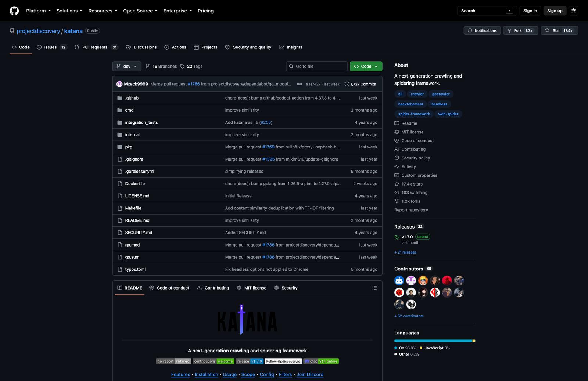
Task: Focus the Go to file search field
Action: click(317, 66)
